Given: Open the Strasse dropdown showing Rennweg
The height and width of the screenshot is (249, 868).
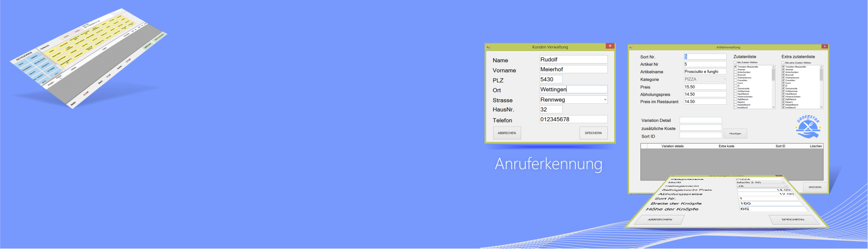Looking at the screenshot, I should click(x=605, y=100).
